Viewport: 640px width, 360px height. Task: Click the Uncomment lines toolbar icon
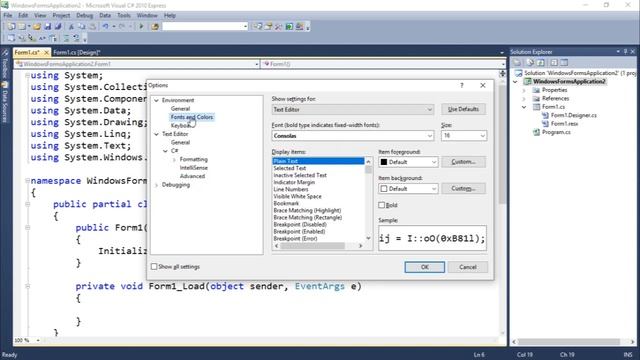(76, 38)
